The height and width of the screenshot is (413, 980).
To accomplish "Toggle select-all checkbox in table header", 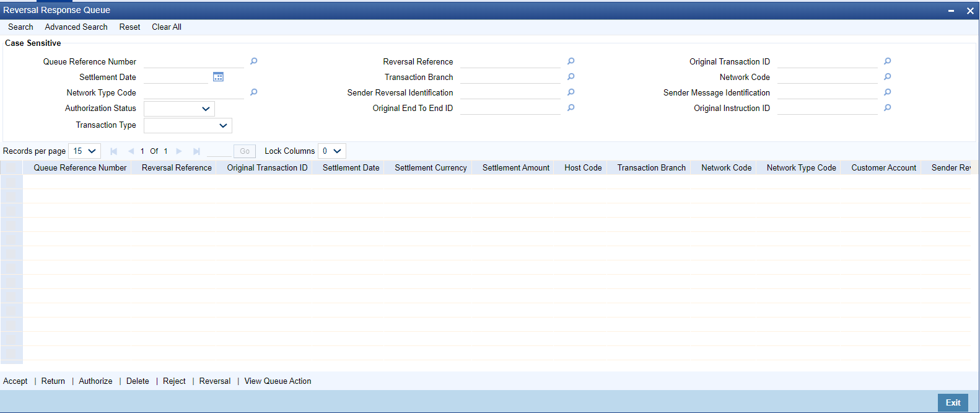I will click(x=11, y=168).
